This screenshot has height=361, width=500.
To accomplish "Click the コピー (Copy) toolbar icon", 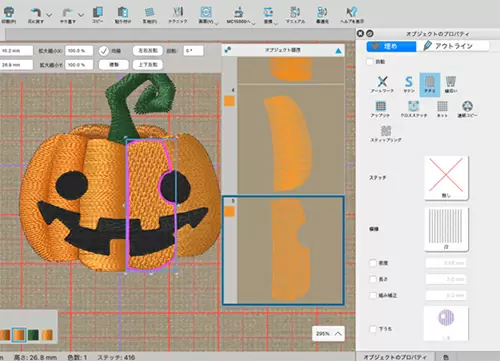I will (x=98, y=15).
